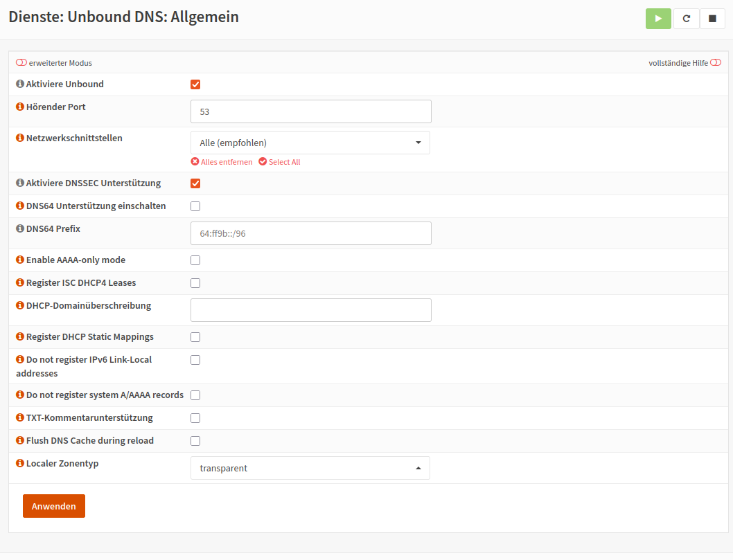Show info for system A/AAAA records option
The width and height of the screenshot is (733, 560).
[x=20, y=395]
